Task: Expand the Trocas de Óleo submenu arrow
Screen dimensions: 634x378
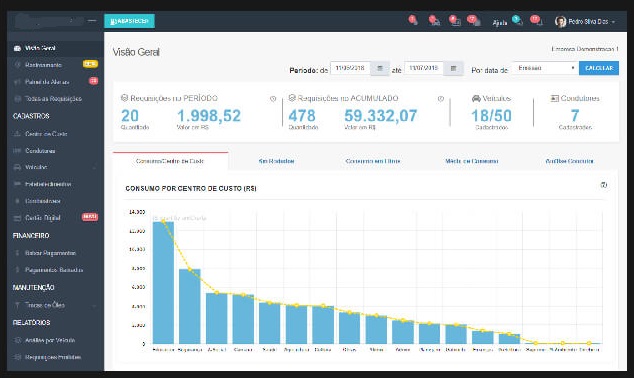Action: (x=95, y=306)
